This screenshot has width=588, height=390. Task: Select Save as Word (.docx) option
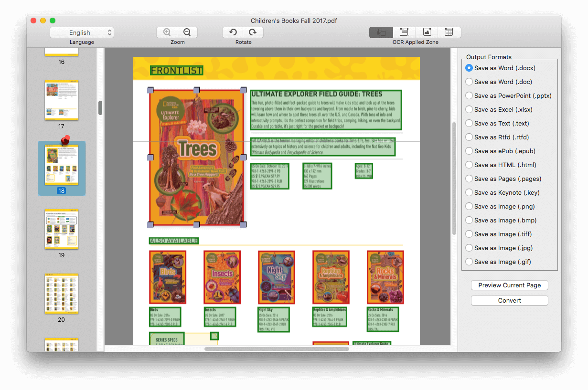click(500, 68)
